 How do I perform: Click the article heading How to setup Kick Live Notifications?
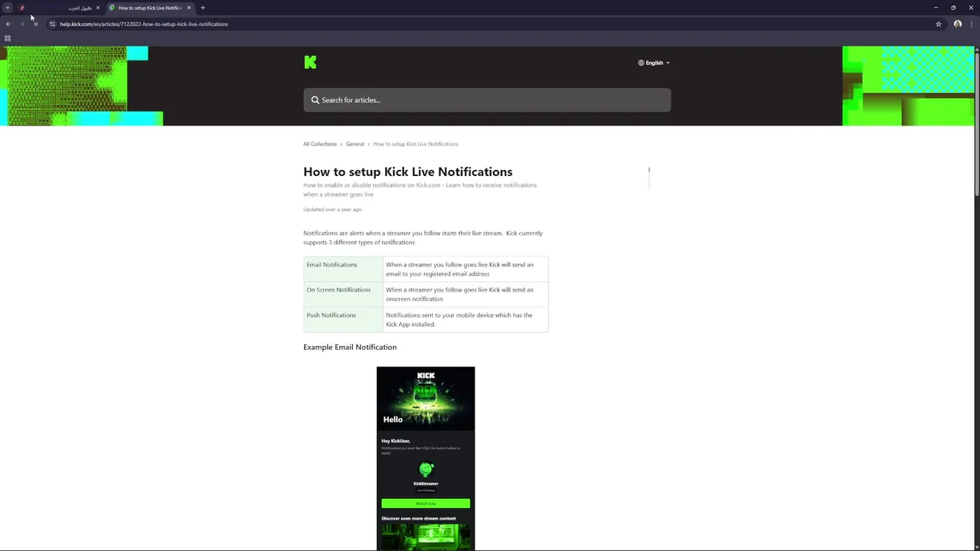(x=408, y=172)
